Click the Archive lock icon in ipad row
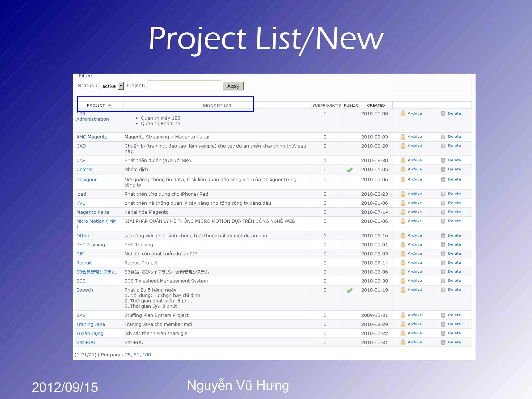Viewport: 532px width, 399px height. tap(403, 194)
